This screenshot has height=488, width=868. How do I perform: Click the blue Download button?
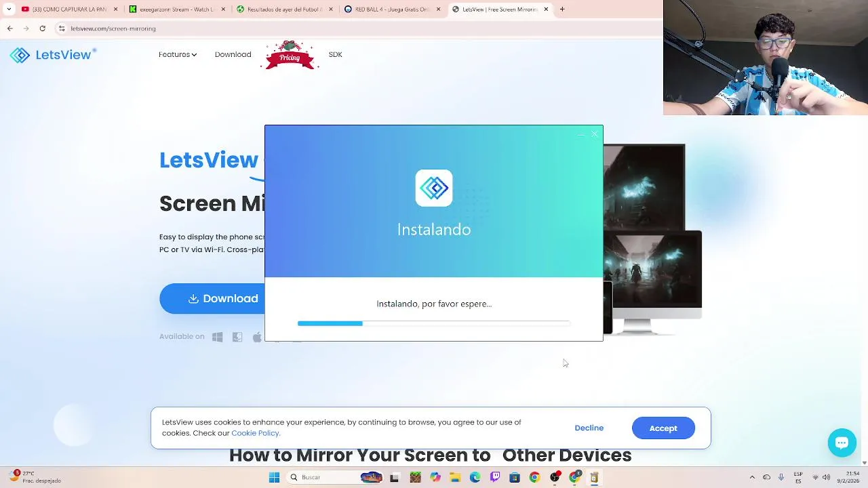click(x=212, y=298)
